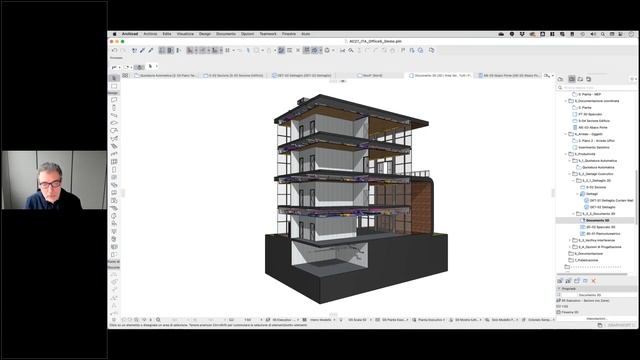The height and width of the screenshot is (360, 640).
Task: Open View Map in navigator
Action: pyautogui.click(x=572, y=79)
